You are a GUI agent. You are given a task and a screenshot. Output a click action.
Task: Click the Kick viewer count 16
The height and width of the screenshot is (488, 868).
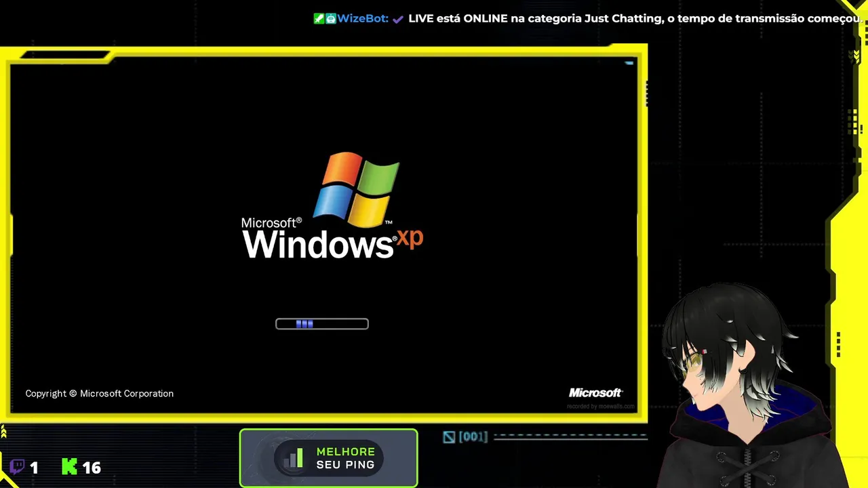tap(92, 467)
